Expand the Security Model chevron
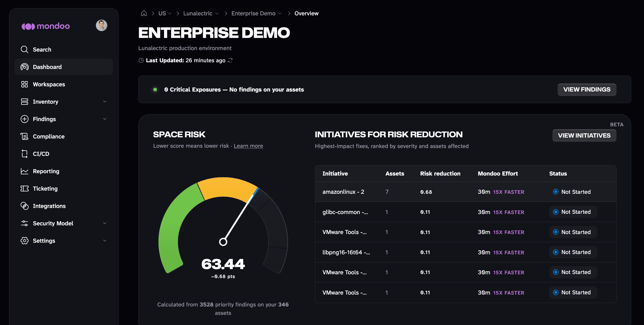 (x=105, y=223)
